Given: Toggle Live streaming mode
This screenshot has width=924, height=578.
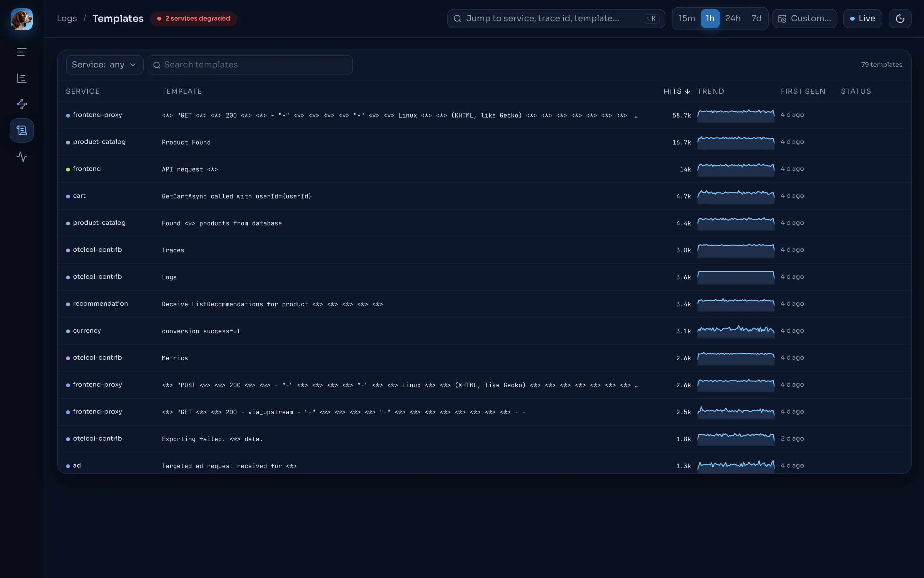Looking at the screenshot, I should pos(862,19).
